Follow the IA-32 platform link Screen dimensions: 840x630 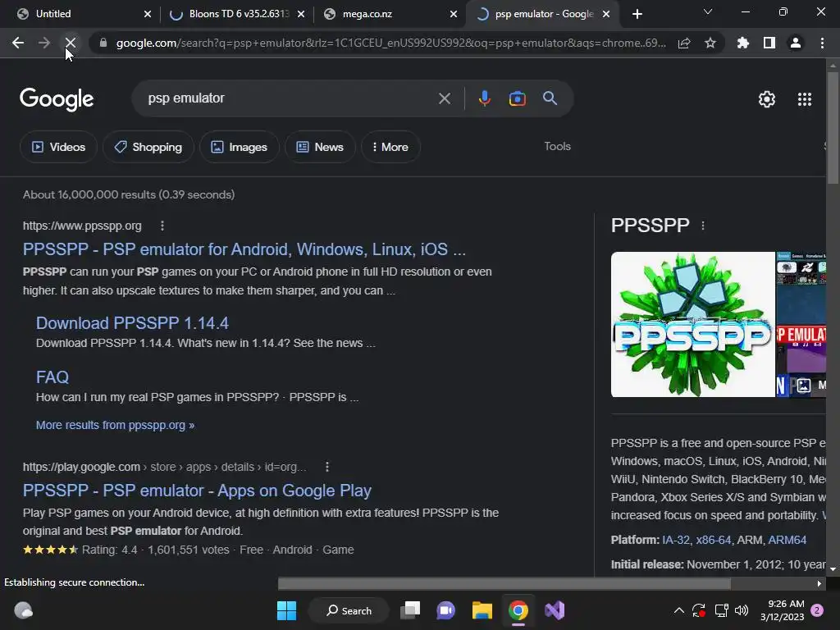pyautogui.click(x=676, y=540)
